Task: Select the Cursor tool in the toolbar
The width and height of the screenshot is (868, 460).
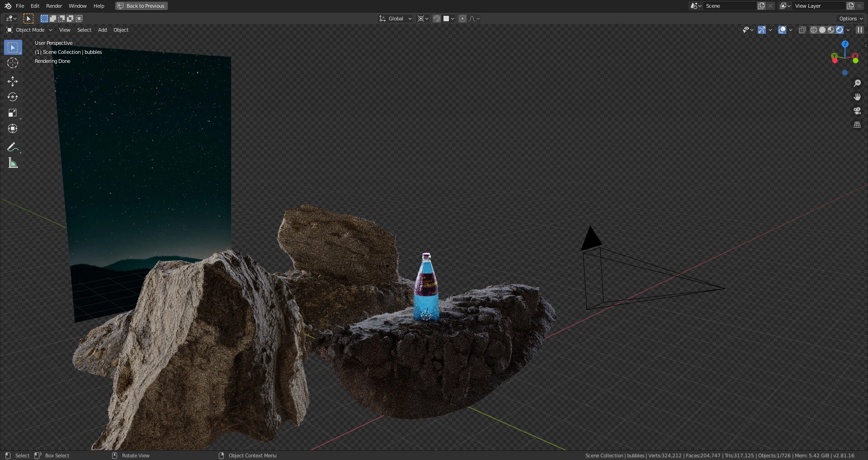Action: click(x=13, y=63)
